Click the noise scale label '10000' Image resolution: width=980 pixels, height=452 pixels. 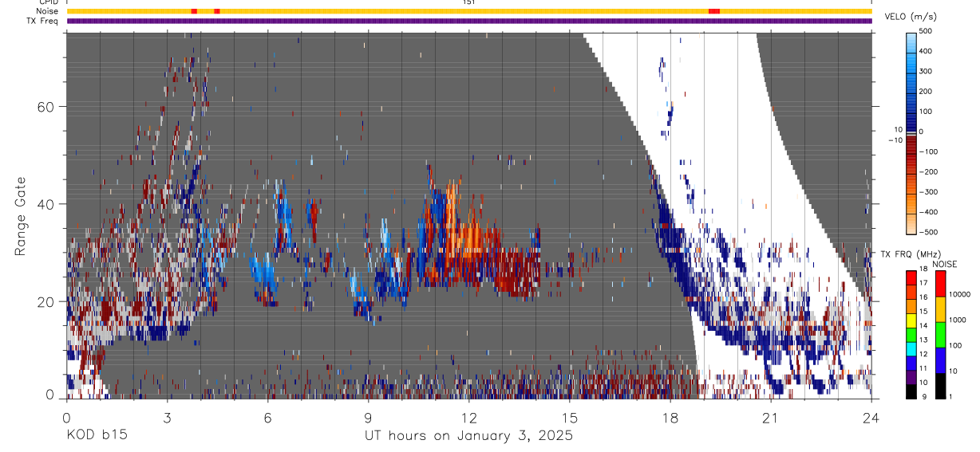click(958, 295)
